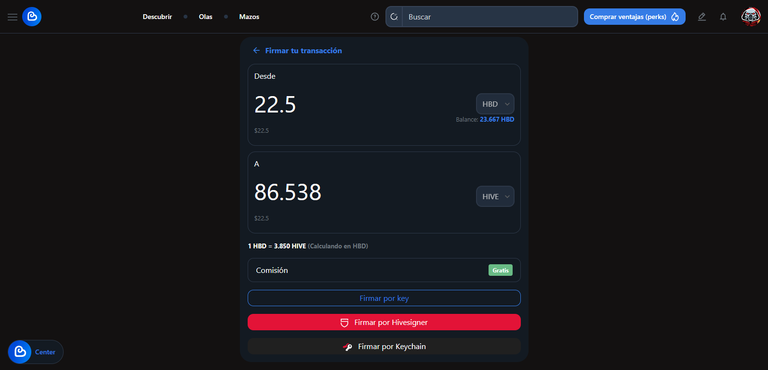Open Mazos from top navigation
The height and width of the screenshot is (370, 768).
pos(249,17)
